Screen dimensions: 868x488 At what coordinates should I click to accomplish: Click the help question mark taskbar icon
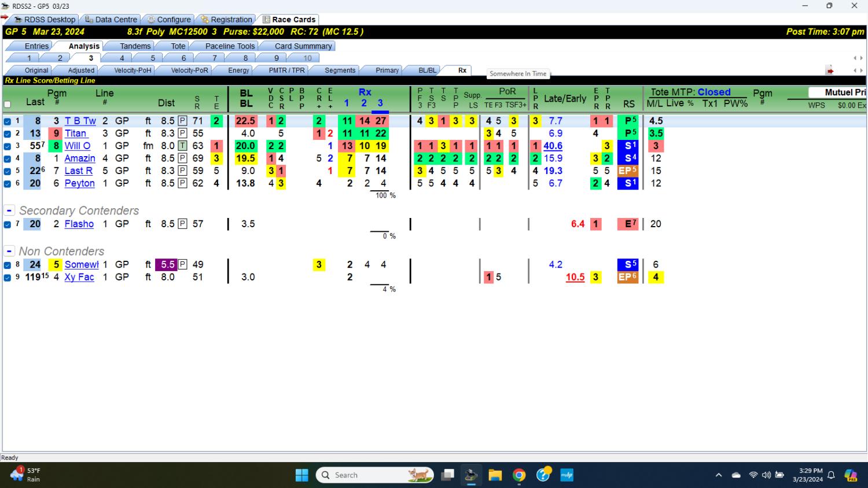543,475
